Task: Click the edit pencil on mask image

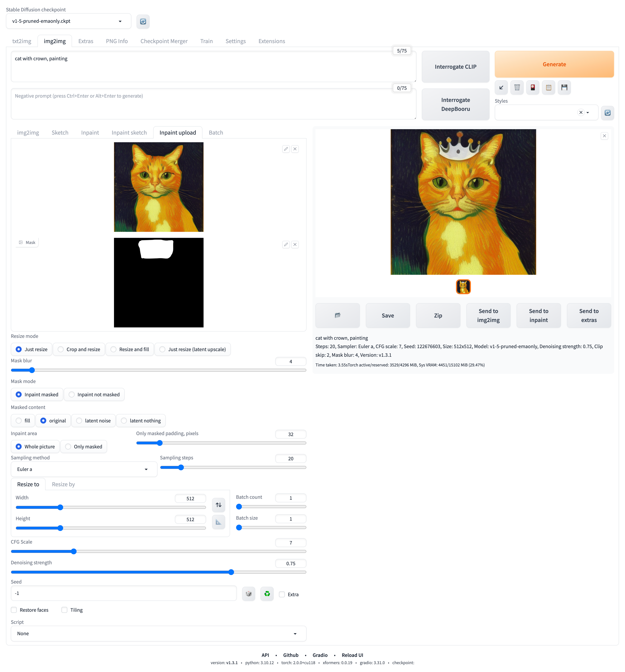Action: [x=286, y=244]
